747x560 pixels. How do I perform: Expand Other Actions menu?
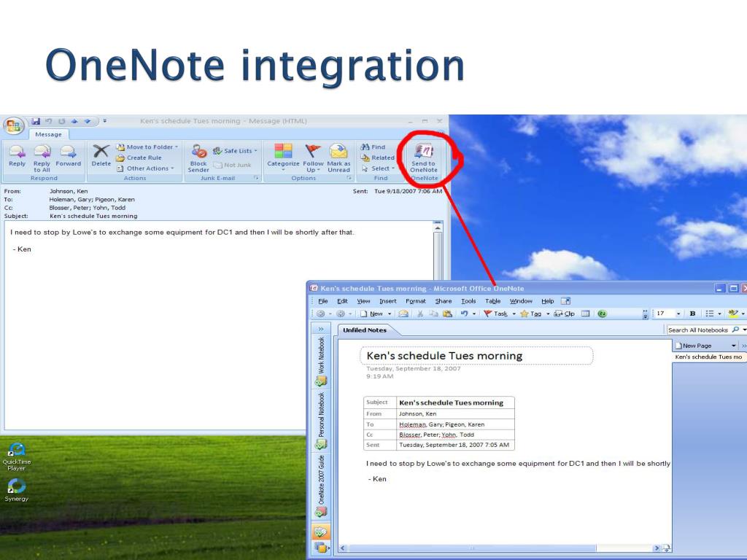tap(145, 168)
